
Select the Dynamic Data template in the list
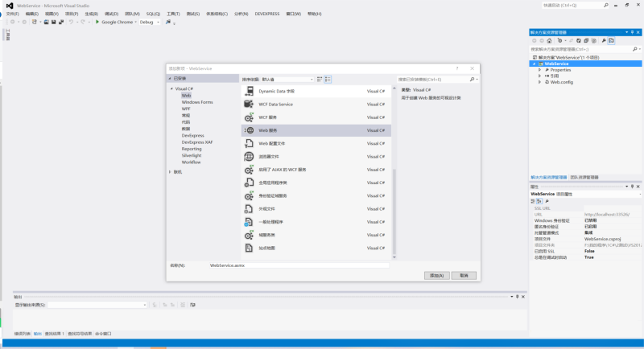click(316, 91)
